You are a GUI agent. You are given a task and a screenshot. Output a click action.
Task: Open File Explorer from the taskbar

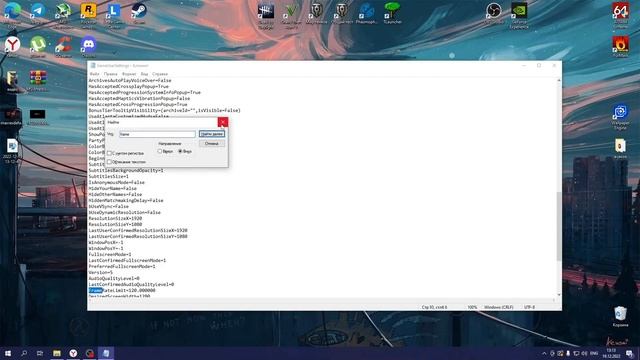(x=57, y=353)
